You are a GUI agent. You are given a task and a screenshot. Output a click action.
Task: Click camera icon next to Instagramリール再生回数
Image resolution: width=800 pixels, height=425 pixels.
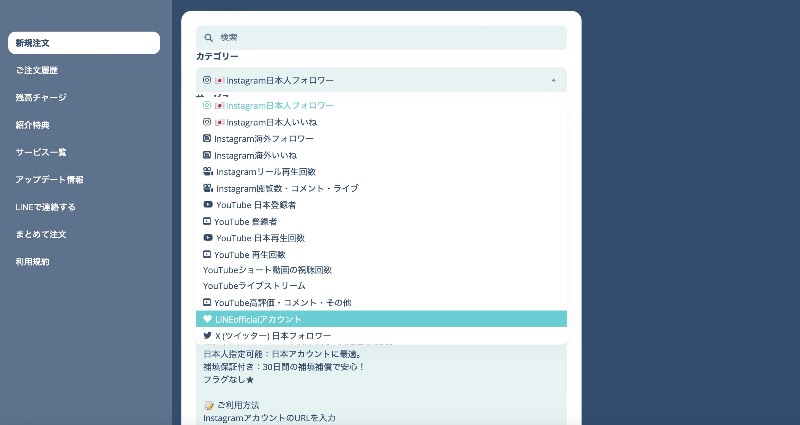208,171
